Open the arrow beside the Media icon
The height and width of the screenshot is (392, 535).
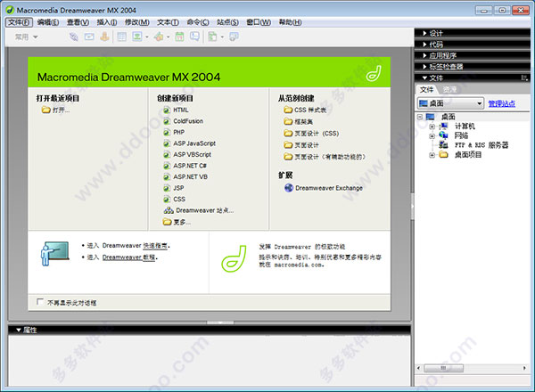169,37
